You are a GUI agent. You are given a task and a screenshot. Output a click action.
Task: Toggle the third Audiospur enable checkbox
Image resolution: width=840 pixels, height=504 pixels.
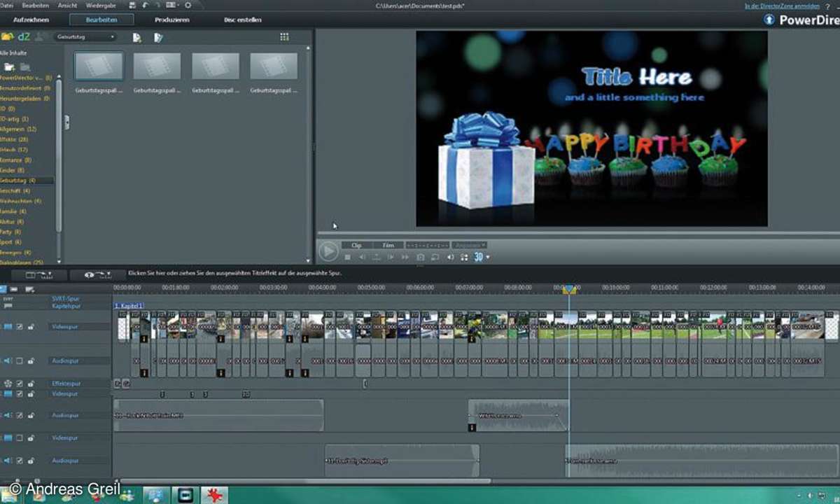(x=20, y=461)
